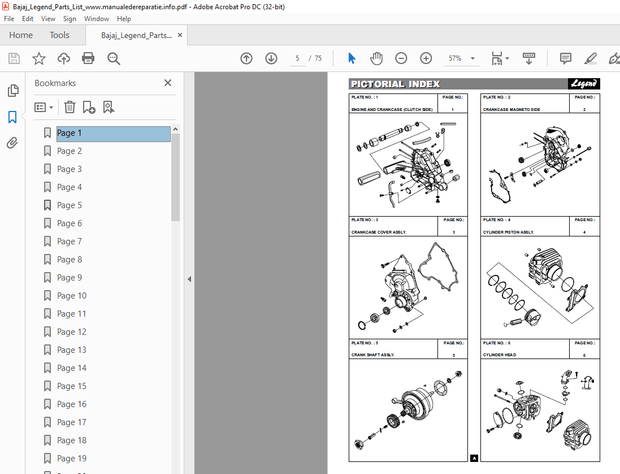The height and width of the screenshot is (474, 620).
Task: Go to previous page arrow
Action: pyautogui.click(x=246, y=59)
